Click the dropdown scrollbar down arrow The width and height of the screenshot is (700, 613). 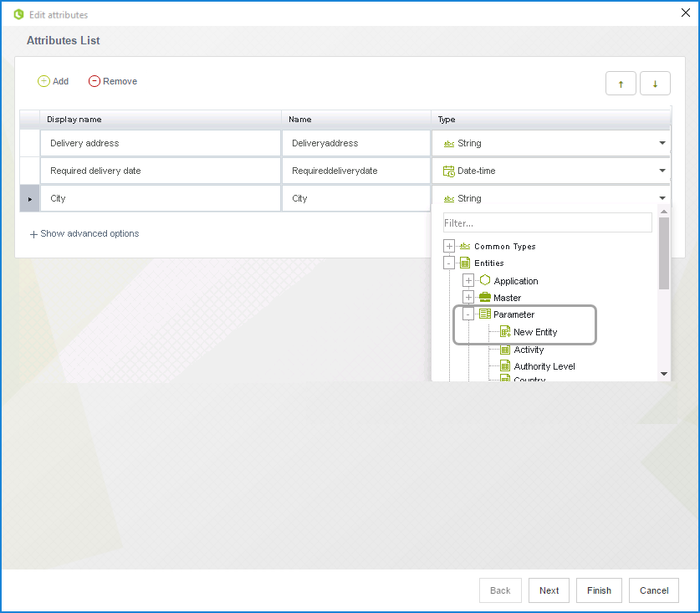[664, 374]
